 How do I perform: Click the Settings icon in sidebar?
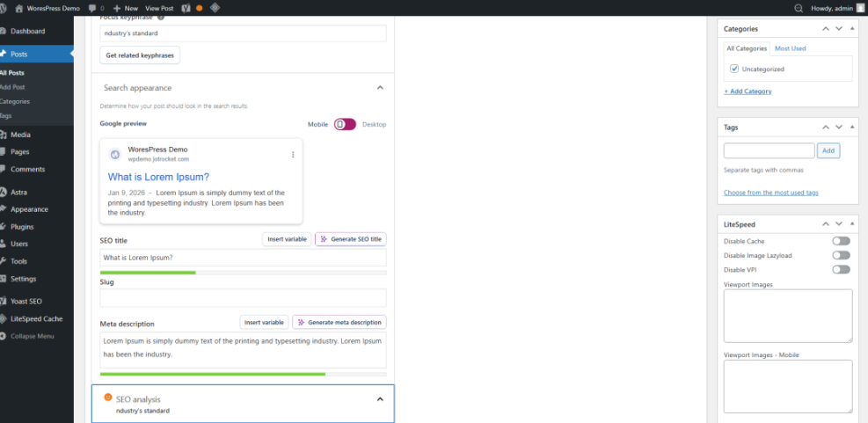point(4,279)
